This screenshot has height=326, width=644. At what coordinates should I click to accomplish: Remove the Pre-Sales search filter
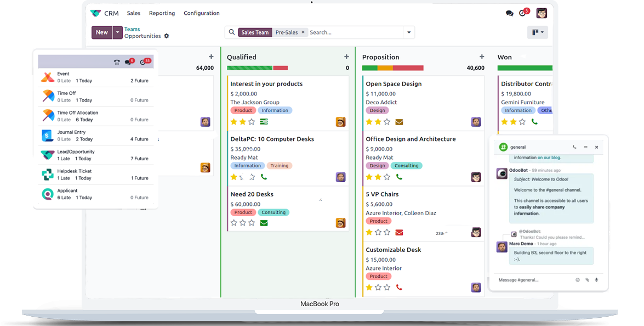tap(303, 32)
